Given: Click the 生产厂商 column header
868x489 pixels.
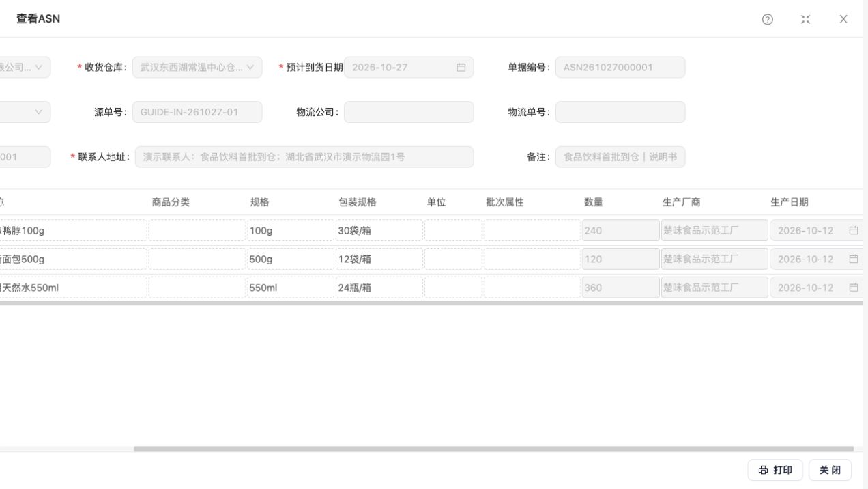Looking at the screenshot, I should (682, 202).
